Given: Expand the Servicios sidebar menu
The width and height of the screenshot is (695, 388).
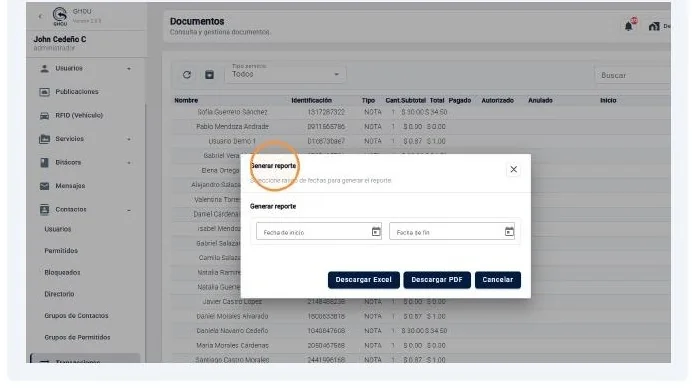Looking at the screenshot, I should (x=85, y=139).
